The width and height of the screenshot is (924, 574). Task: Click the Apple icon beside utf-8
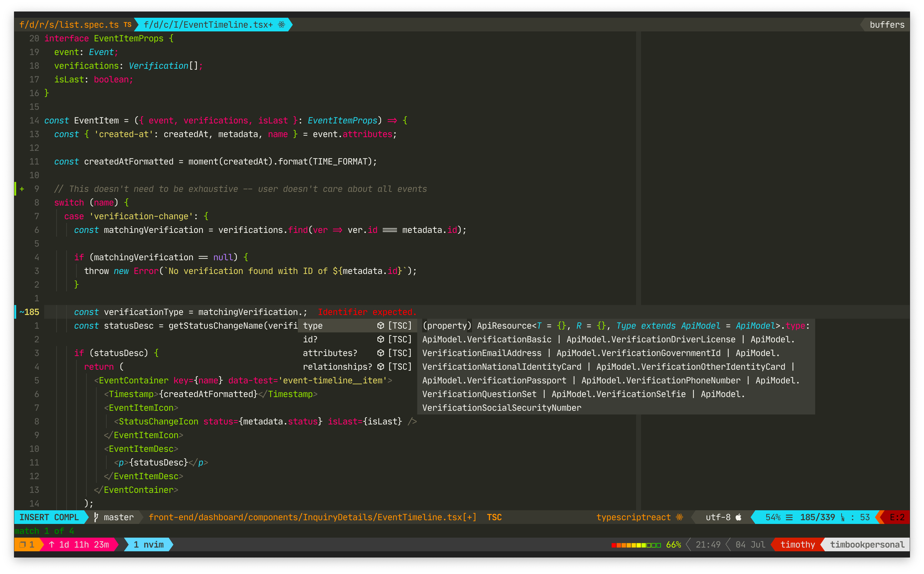[738, 517]
